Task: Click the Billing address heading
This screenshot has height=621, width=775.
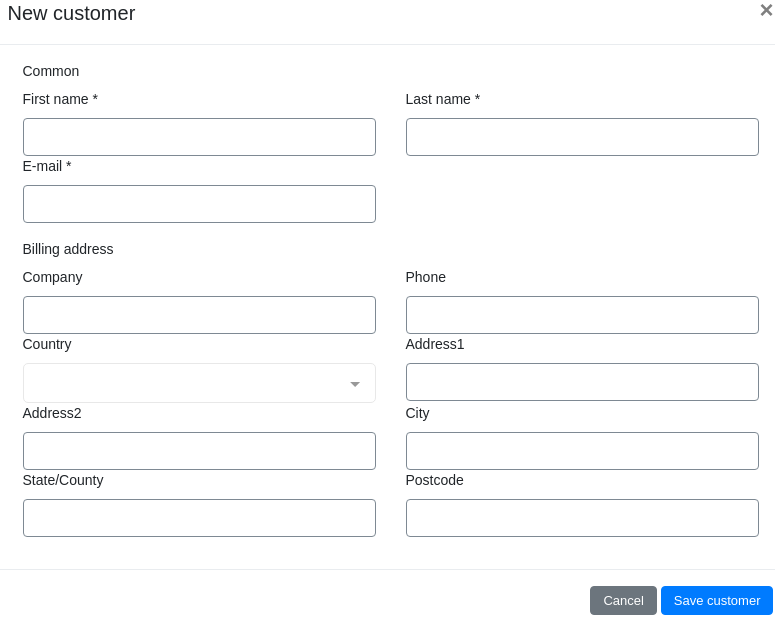Action: coord(68,249)
